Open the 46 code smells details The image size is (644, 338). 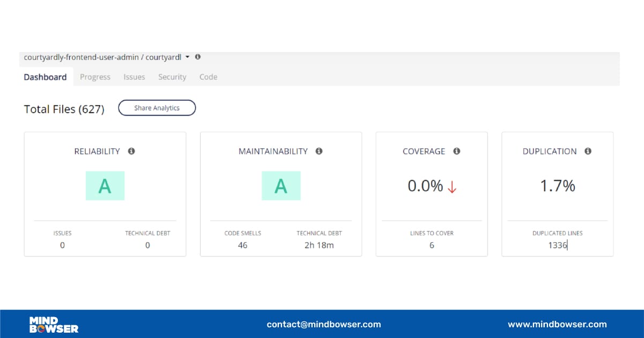(x=242, y=245)
